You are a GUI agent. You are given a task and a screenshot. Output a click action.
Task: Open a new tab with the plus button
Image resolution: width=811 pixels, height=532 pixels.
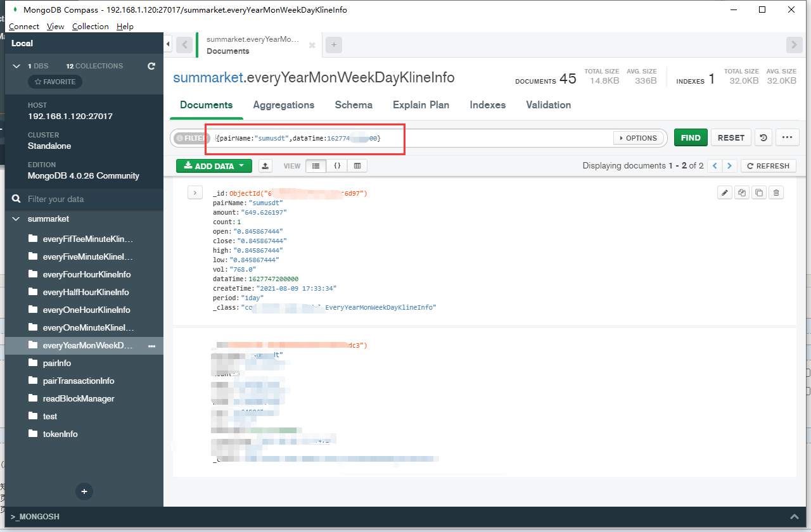point(334,44)
